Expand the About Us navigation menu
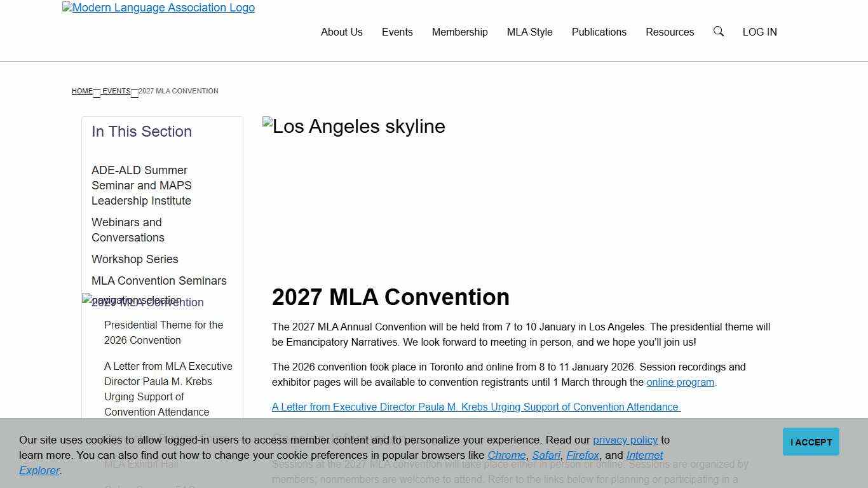The height and width of the screenshot is (488, 868). tap(341, 32)
